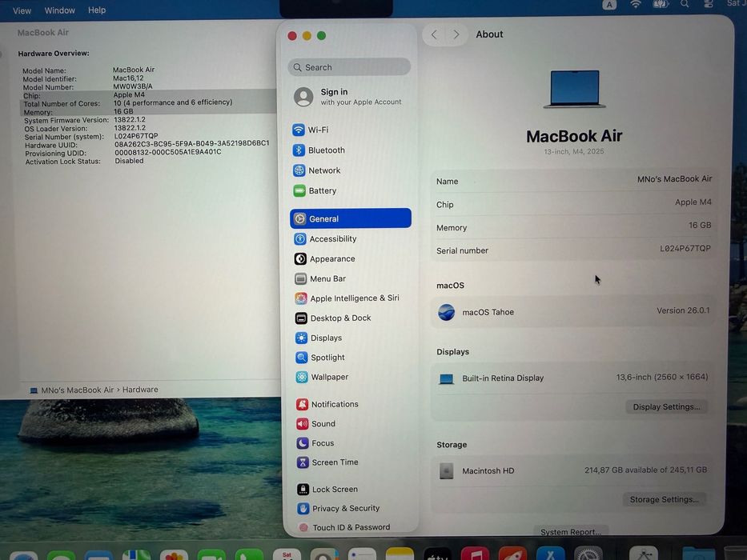Click the battery icon in the menu bar
The image size is (747, 560).
click(661, 4)
